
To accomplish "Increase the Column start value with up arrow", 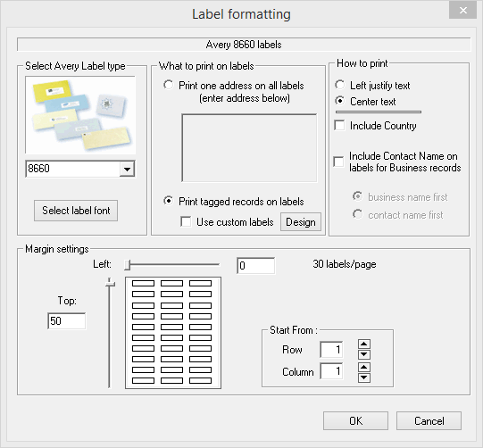I will coord(363,367).
